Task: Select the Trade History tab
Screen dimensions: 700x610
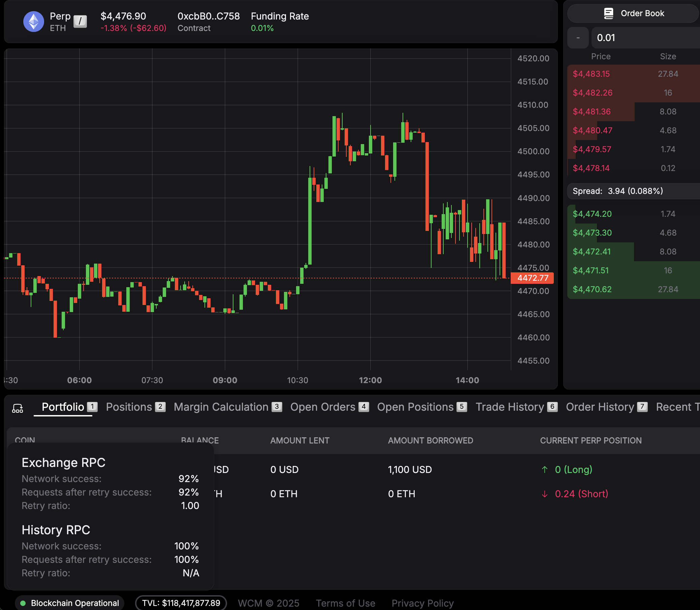Action: pyautogui.click(x=510, y=407)
